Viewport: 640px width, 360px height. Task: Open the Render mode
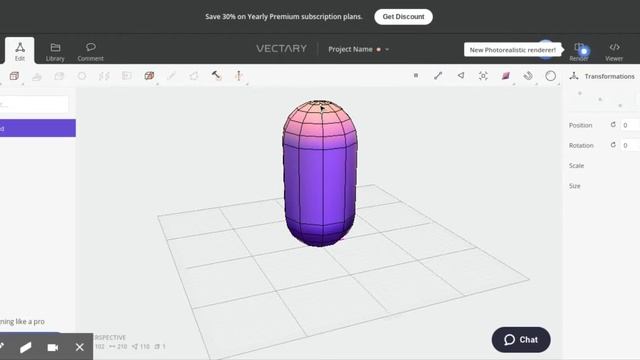(x=579, y=52)
